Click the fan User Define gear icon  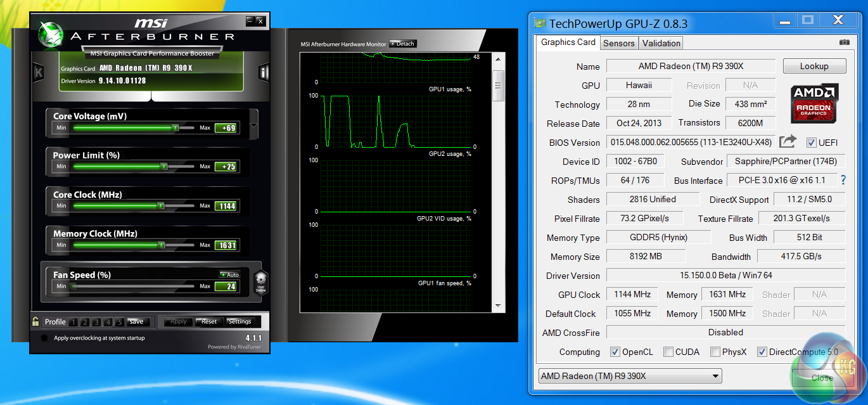tap(261, 281)
